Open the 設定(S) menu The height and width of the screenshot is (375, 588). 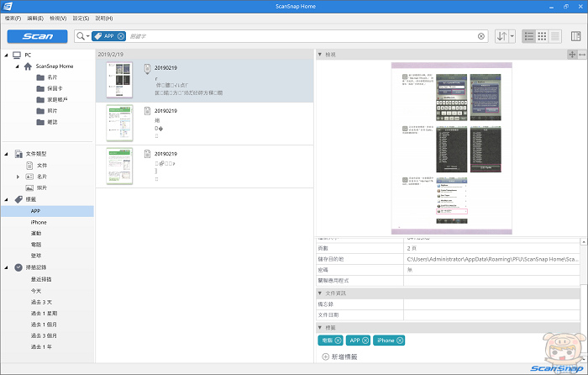[x=81, y=17]
